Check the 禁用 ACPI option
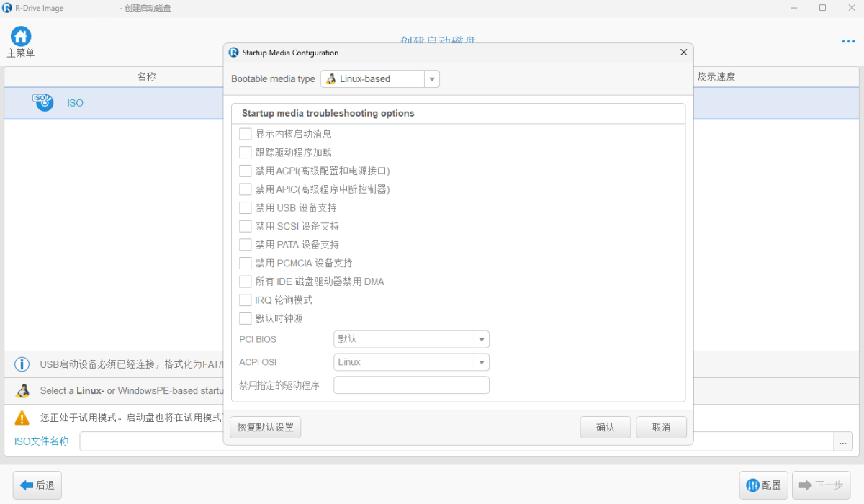The image size is (864, 504). (246, 171)
